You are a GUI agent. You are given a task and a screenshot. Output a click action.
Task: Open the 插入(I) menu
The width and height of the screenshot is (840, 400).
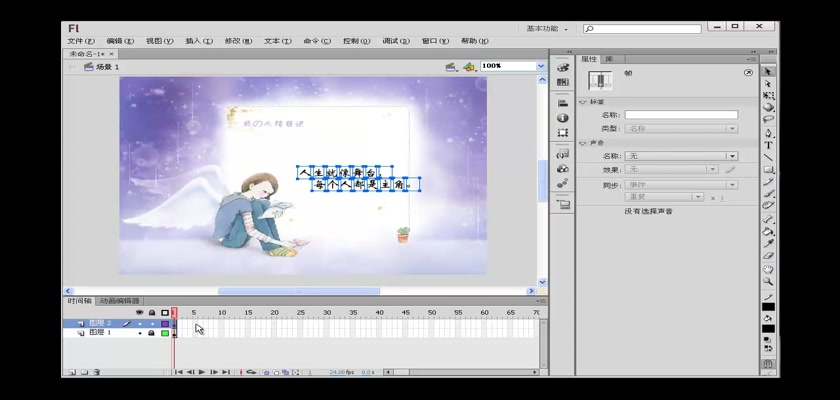pos(199,41)
